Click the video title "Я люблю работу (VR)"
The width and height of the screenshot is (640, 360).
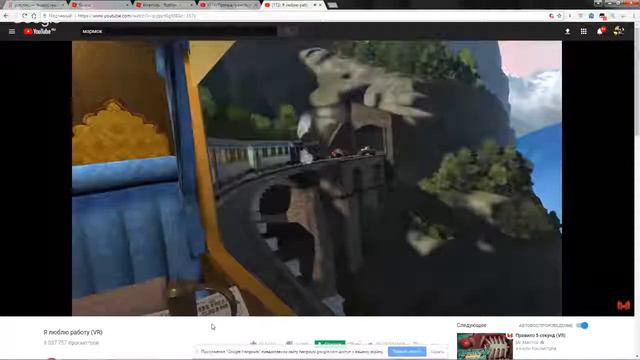tap(73, 332)
